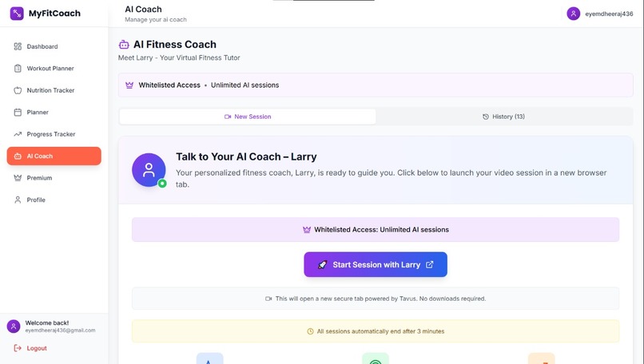Switch to the History (13) tab
Viewport: 644px width, 364px height.
[503, 117]
